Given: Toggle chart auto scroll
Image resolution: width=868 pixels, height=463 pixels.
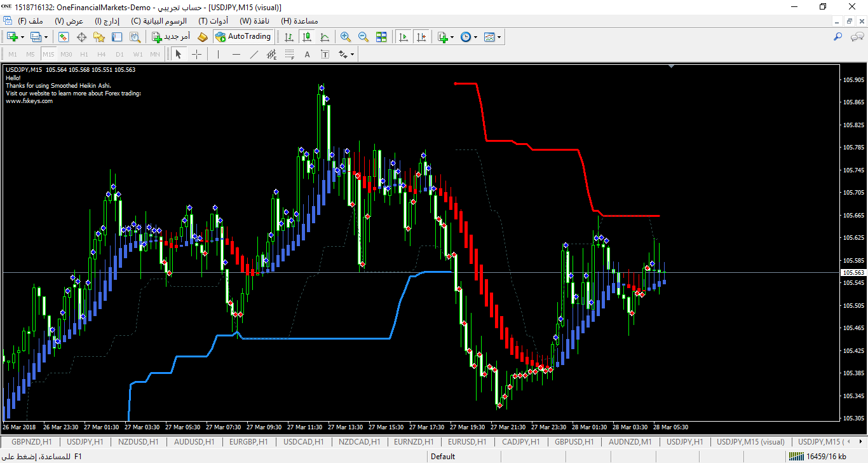Looking at the screenshot, I should click(403, 37).
